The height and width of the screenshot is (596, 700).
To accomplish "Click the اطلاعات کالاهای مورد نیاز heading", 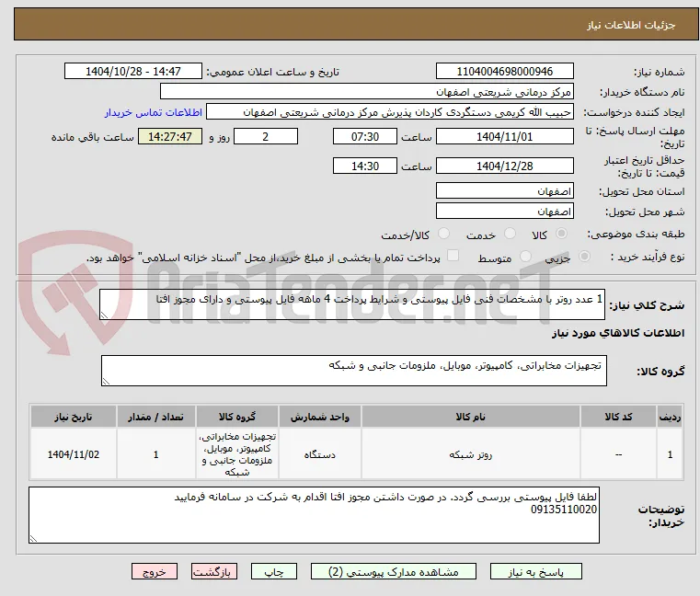I will [618, 333].
